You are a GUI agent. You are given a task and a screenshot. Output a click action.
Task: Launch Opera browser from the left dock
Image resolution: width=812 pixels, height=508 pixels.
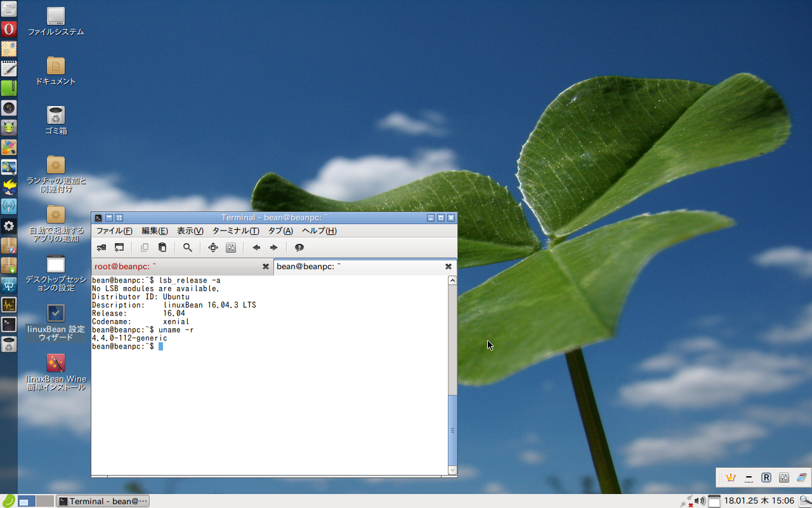(x=9, y=29)
